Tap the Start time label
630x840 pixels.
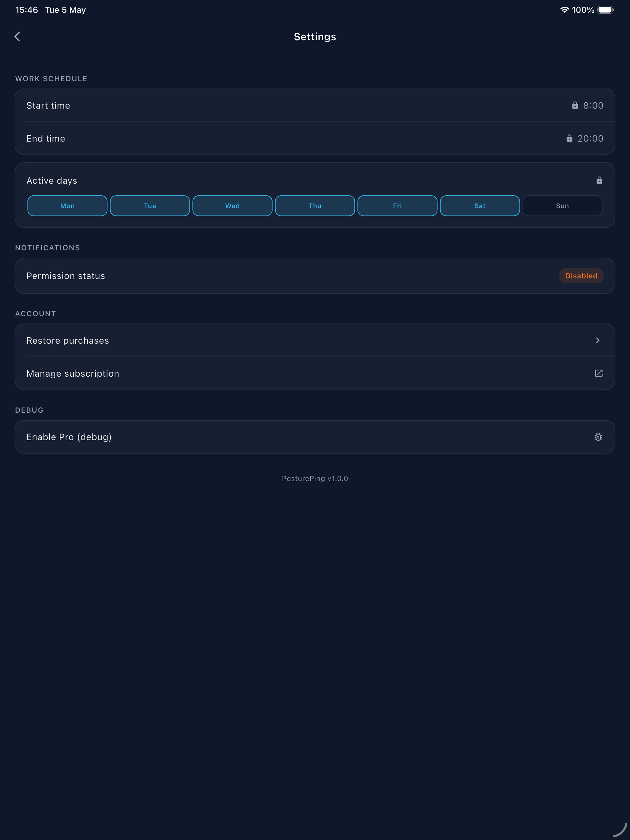pyautogui.click(x=48, y=105)
